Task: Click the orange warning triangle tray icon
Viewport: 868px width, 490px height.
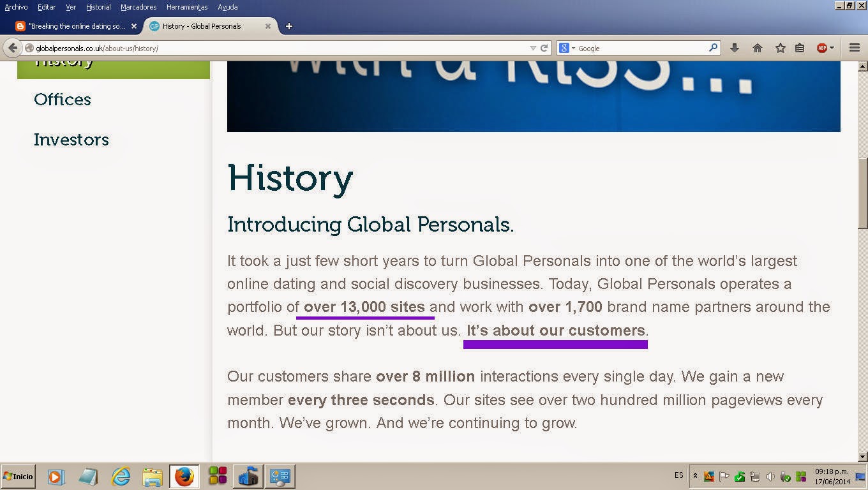Action: point(708,477)
